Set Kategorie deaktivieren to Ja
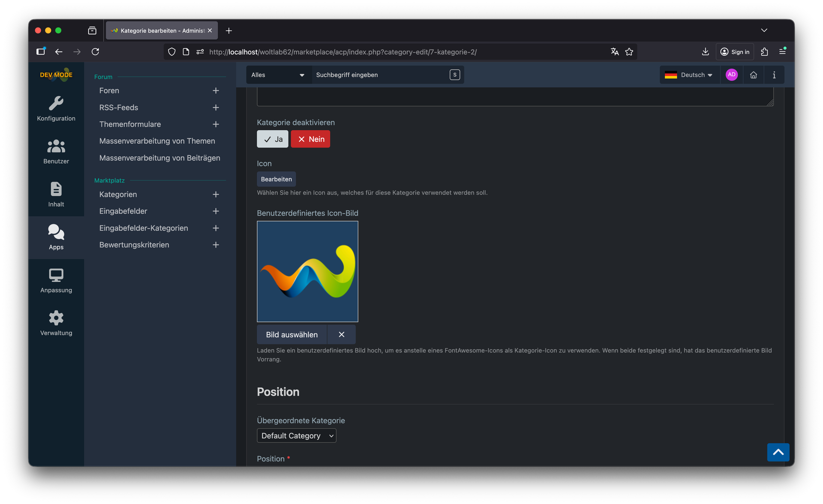823x504 pixels. click(x=273, y=139)
